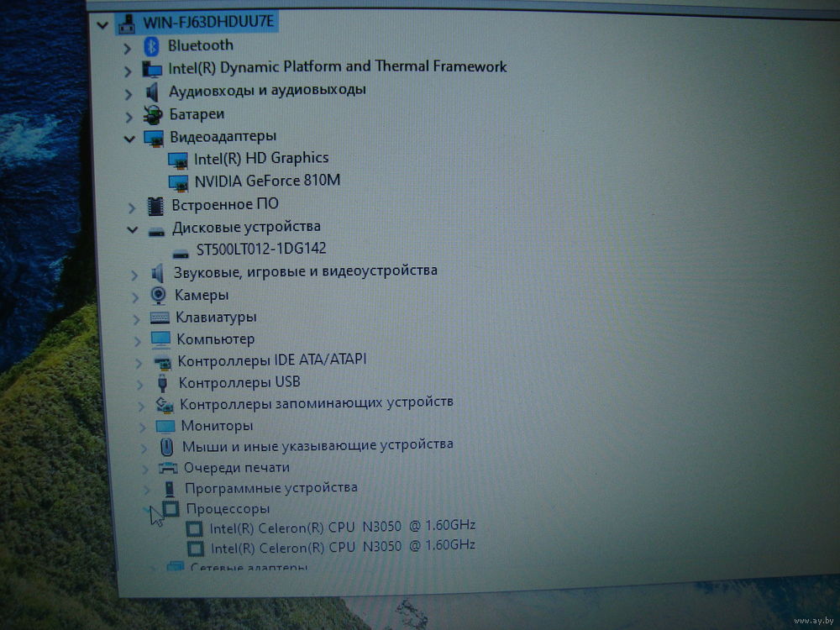Image resolution: width=840 pixels, height=630 pixels.
Task: Expand the Батареи category
Action: pyautogui.click(x=129, y=118)
